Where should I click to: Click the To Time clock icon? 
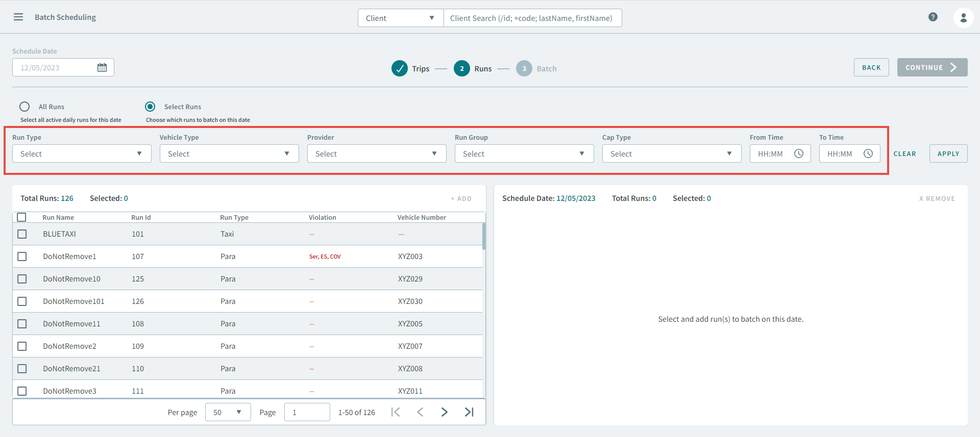868,153
